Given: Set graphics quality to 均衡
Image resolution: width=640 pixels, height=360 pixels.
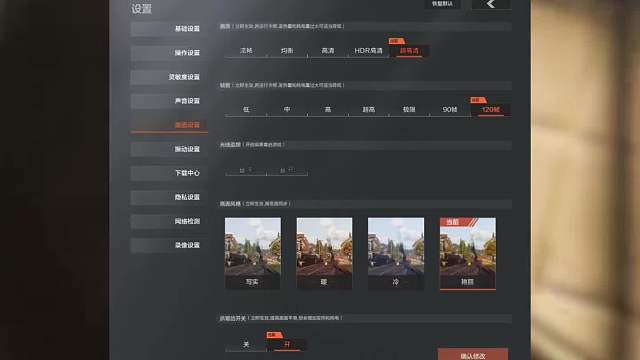Looking at the screenshot, I should click(287, 51).
